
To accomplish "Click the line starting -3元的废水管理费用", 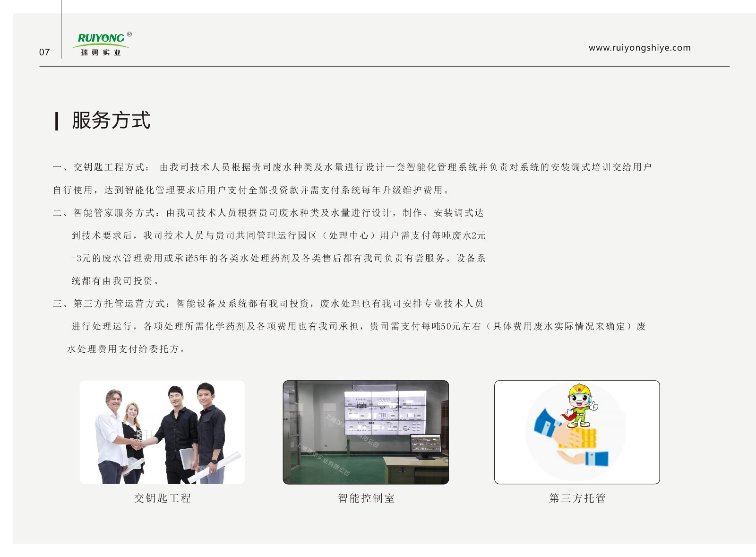I will click(x=278, y=258).
